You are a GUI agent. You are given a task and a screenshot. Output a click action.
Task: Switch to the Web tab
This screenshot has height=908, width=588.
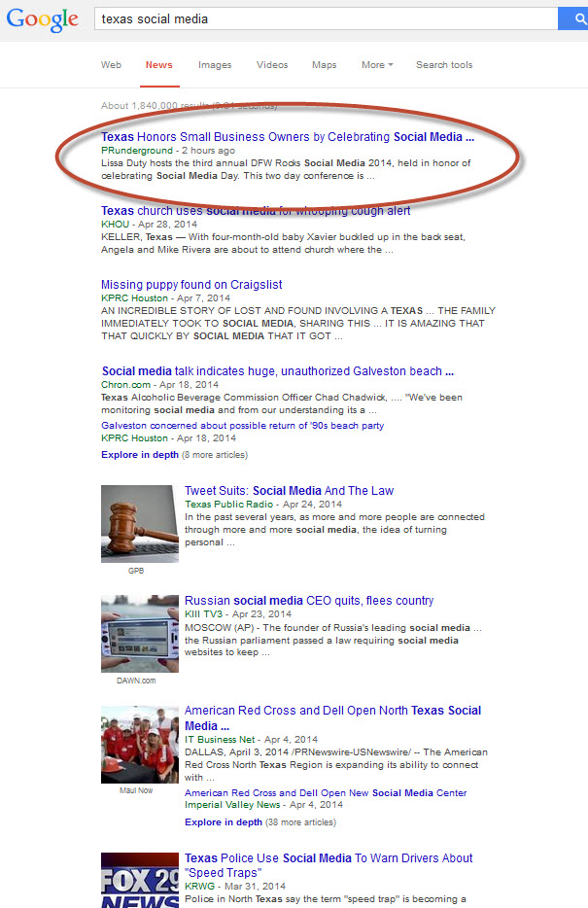(x=111, y=65)
